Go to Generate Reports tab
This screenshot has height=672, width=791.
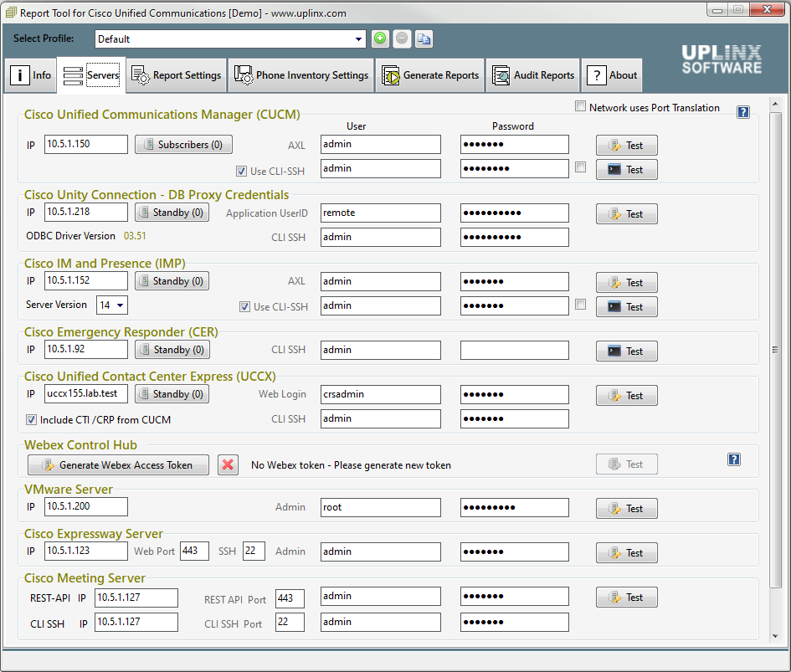429,75
